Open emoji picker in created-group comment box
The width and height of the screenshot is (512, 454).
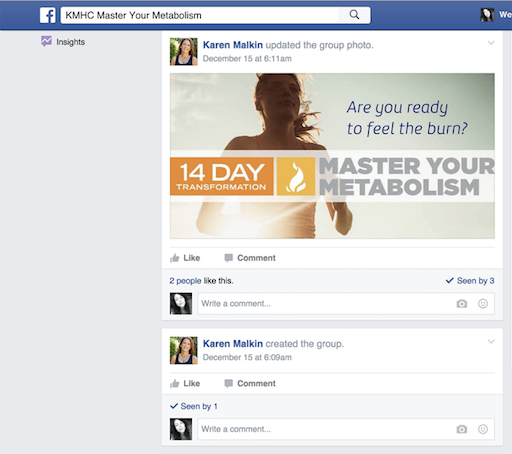pyautogui.click(x=483, y=429)
